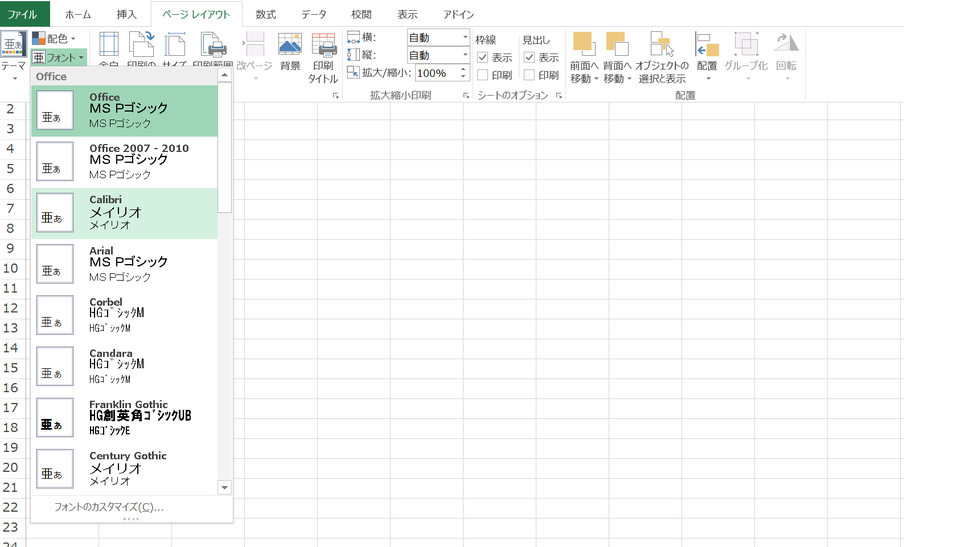Toggle 枠線 表示 gridlines view checkbox
The height and width of the screenshot is (547, 960).
[x=482, y=58]
